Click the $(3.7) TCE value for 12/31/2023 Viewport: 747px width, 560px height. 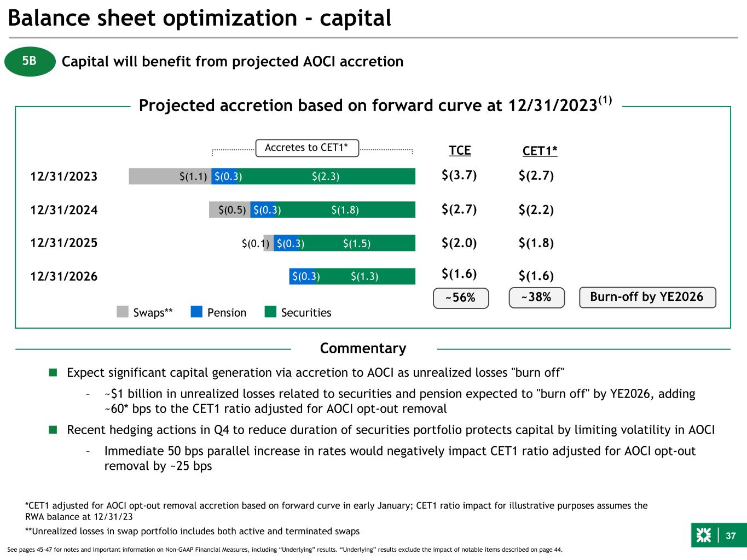click(x=459, y=175)
